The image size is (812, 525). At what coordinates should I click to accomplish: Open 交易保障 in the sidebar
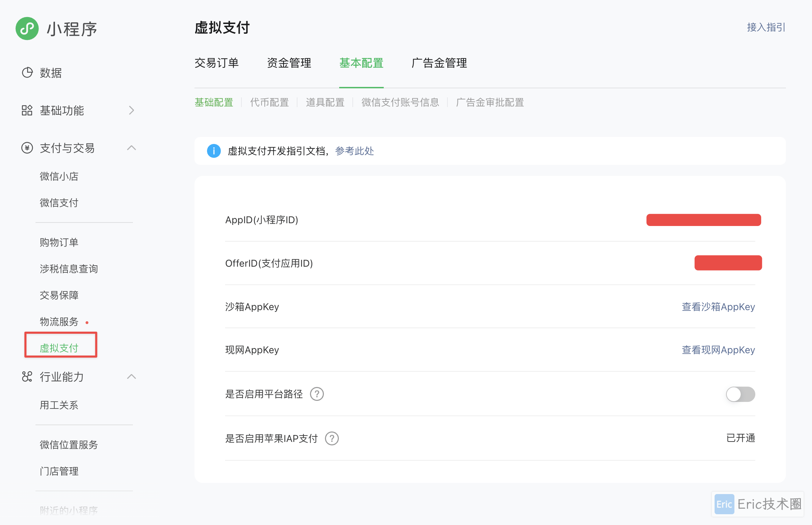click(59, 295)
